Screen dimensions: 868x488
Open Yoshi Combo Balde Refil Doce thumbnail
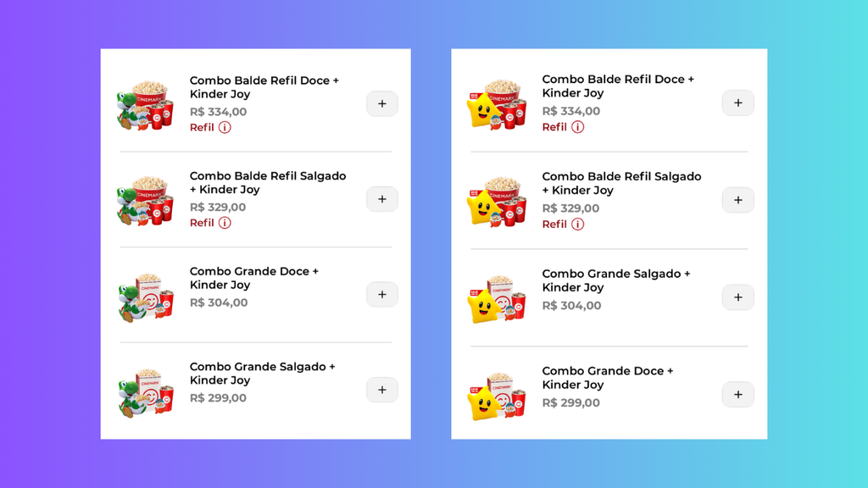[x=145, y=104]
